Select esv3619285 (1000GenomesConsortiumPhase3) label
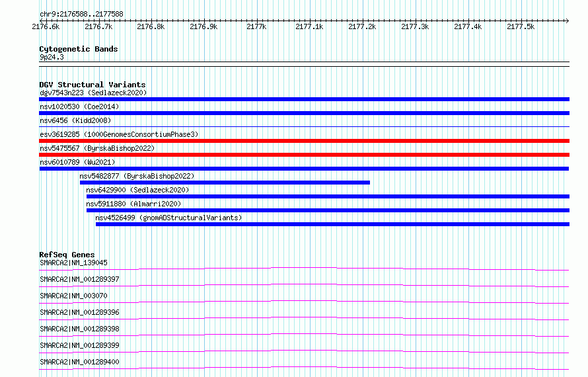Viewport: 588px width, 377px height. 119,134
